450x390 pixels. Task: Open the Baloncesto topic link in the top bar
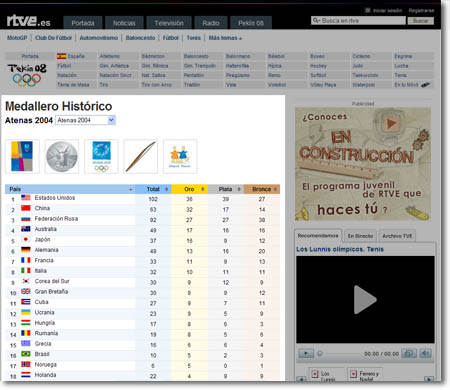point(140,38)
